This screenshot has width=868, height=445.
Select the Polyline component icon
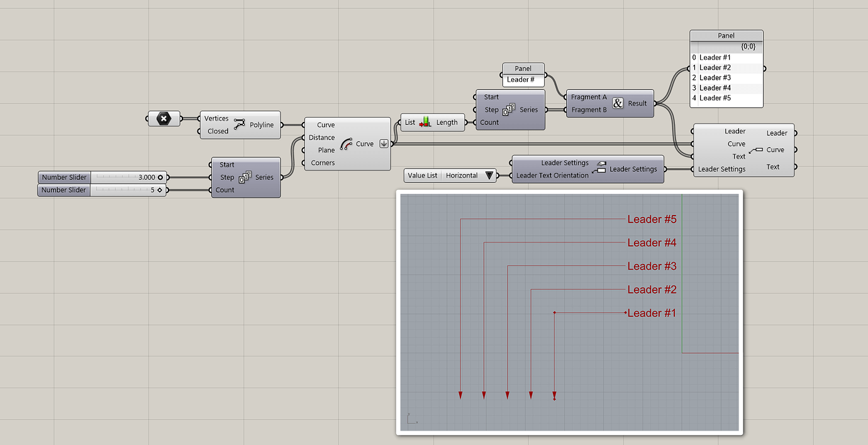click(x=239, y=124)
